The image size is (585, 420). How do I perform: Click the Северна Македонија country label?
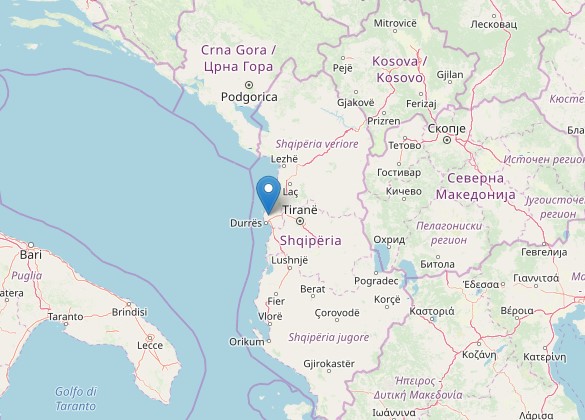tap(476, 187)
